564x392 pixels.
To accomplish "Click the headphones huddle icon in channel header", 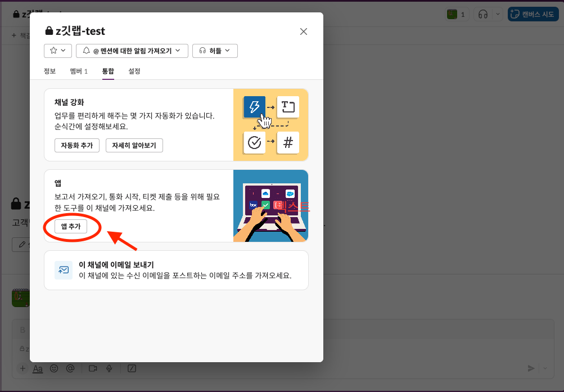I will pyautogui.click(x=483, y=14).
